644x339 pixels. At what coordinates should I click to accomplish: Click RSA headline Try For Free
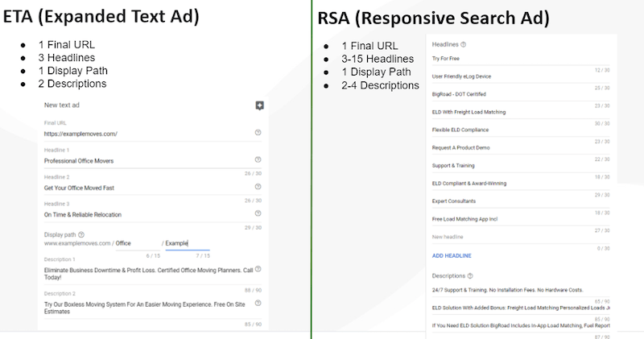(521, 59)
